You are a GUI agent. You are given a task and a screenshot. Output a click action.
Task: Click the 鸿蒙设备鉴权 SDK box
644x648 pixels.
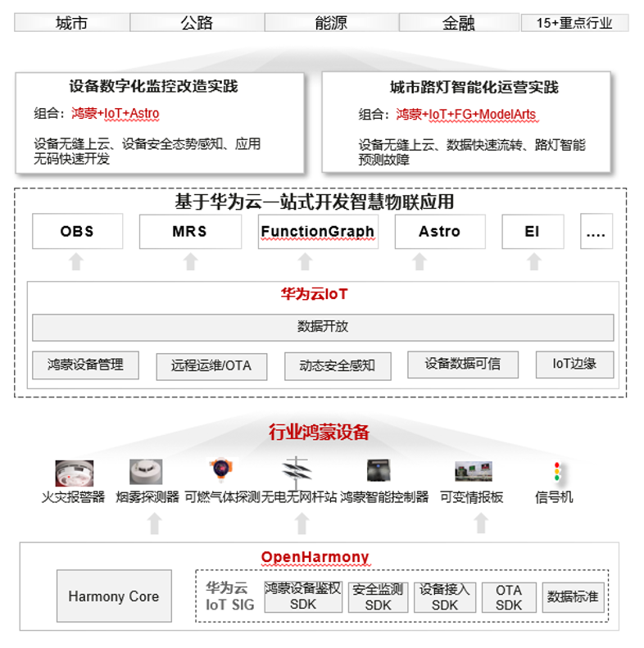(x=303, y=596)
